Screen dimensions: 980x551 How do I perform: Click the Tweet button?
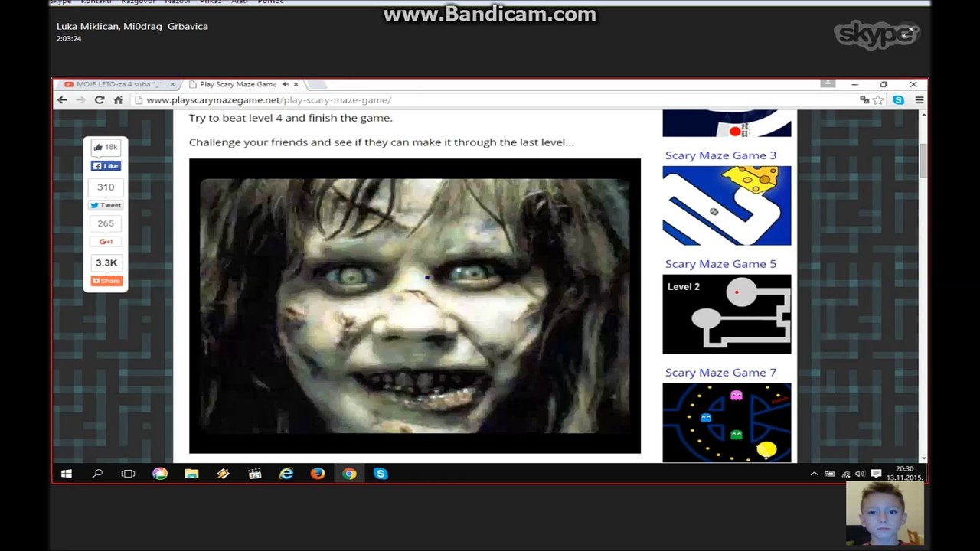pos(106,205)
